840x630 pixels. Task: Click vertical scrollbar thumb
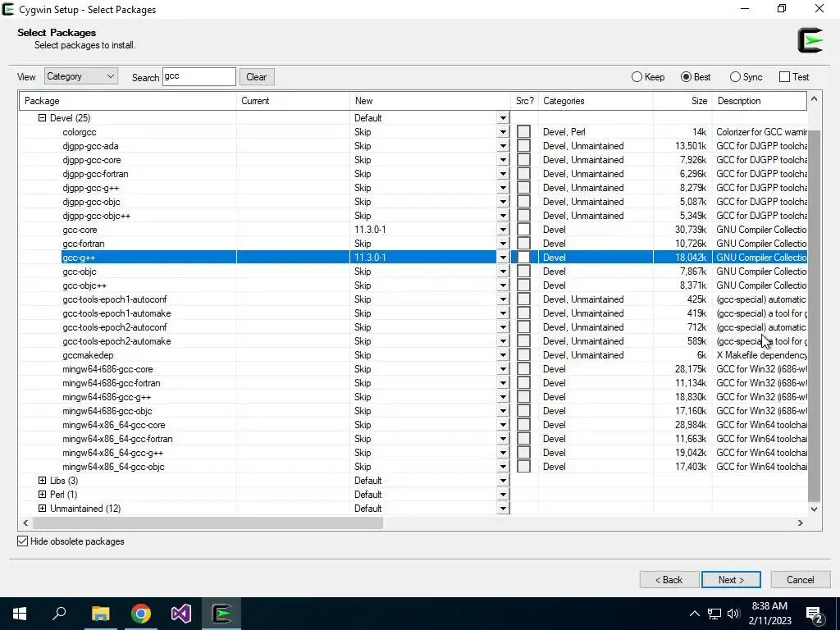click(814, 316)
